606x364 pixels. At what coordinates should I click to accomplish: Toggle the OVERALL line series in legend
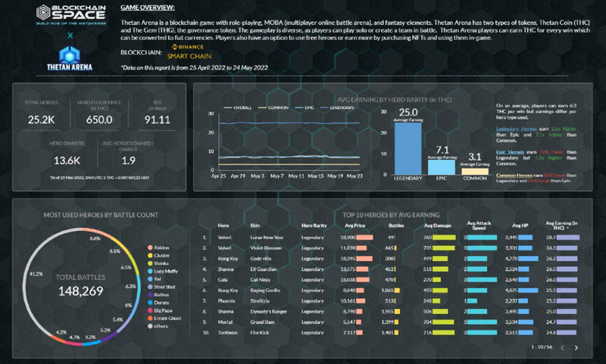point(233,107)
